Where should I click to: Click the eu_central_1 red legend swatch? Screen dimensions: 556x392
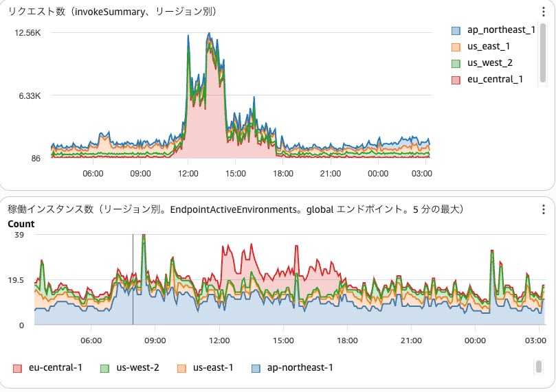[x=456, y=80]
